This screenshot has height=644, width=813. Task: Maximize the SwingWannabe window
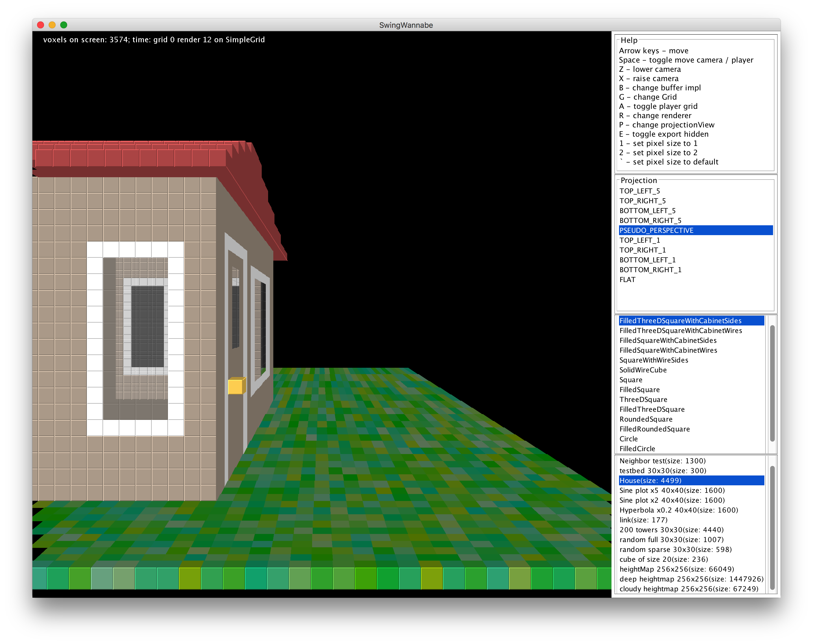tap(64, 25)
